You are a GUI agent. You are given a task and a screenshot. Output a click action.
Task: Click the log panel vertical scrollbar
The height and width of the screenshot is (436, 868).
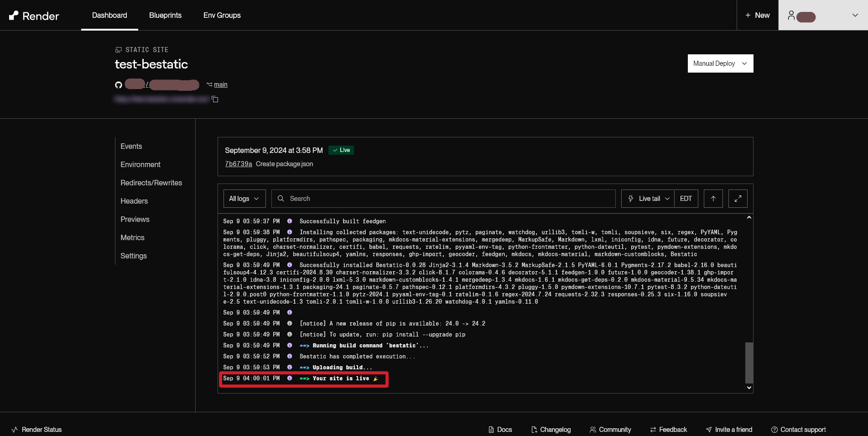point(748,362)
